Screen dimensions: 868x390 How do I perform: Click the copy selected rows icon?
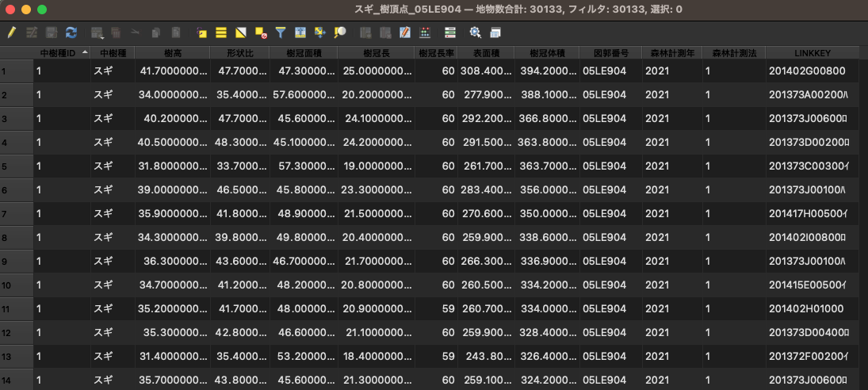pyautogui.click(x=155, y=32)
